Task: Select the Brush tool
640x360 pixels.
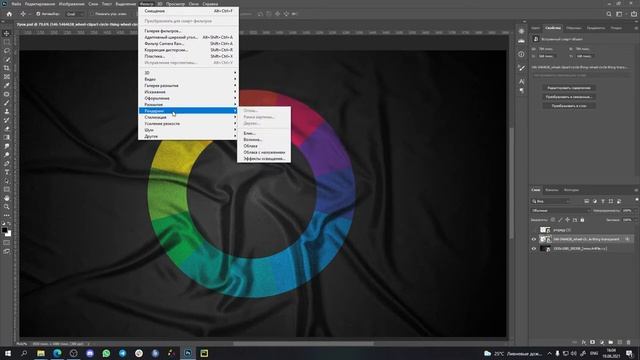Action: (x=7, y=103)
